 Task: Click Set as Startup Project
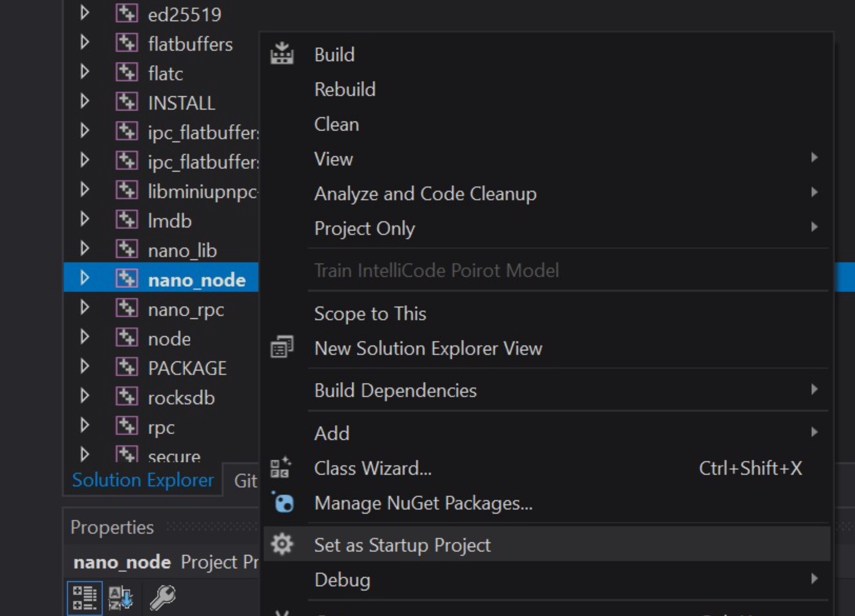(401, 545)
